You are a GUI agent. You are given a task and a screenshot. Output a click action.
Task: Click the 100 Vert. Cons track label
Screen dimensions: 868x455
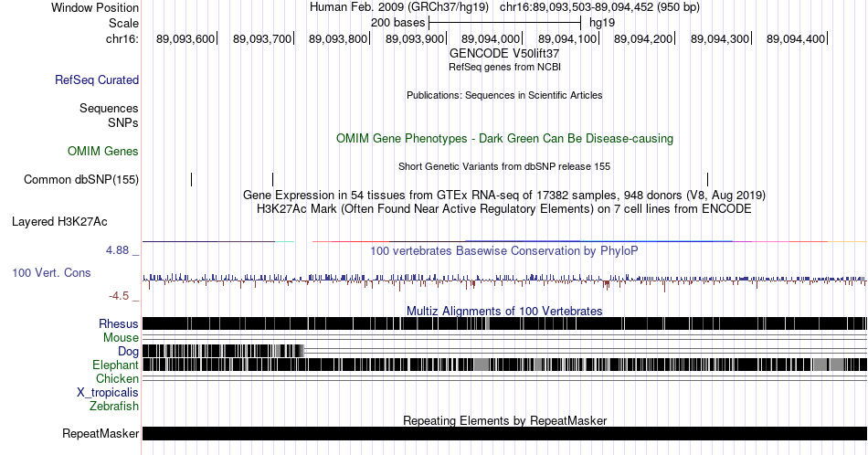pyautogui.click(x=51, y=272)
